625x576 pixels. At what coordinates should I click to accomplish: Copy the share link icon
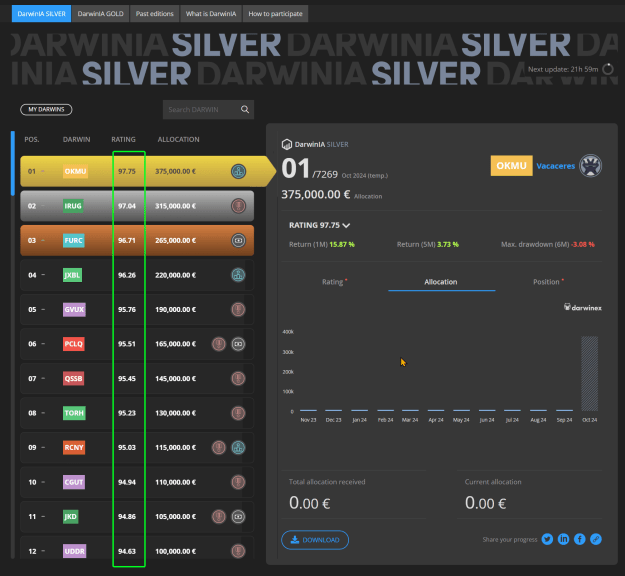point(596,539)
